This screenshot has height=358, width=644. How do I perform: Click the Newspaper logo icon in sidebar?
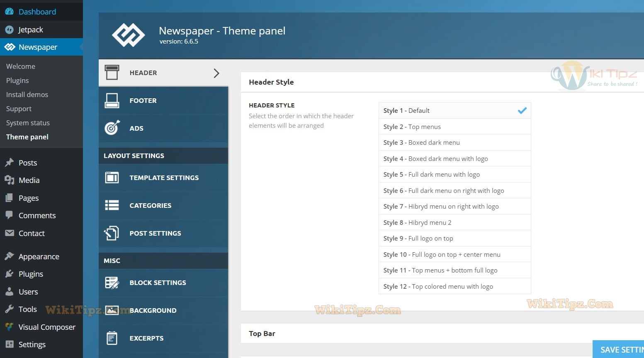click(10, 47)
